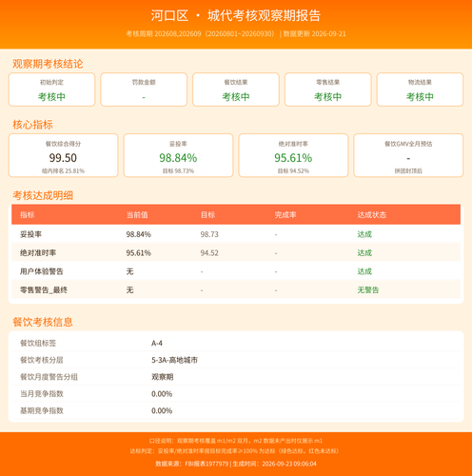Click the 达成状态 column header
This screenshot has height=476, width=472.
(x=372, y=215)
